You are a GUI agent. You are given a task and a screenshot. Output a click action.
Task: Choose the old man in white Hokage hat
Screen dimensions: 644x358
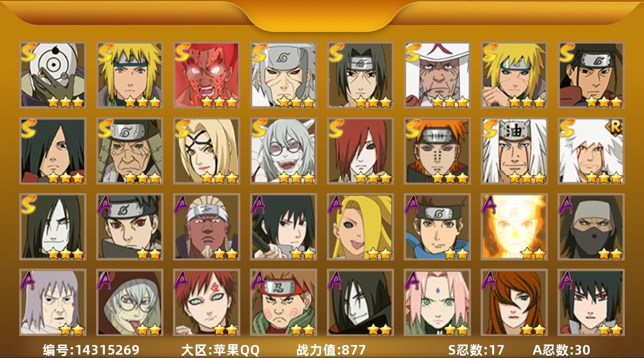[x=437, y=74]
